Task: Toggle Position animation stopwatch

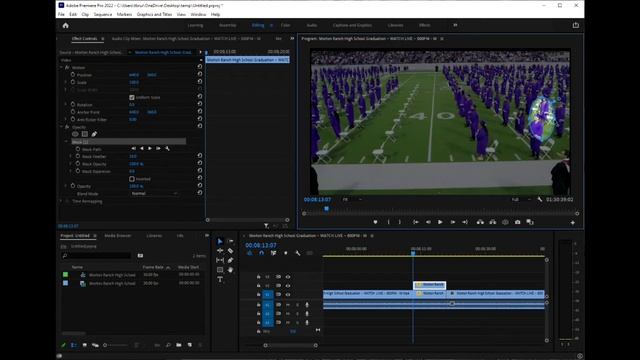Action: coord(73,75)
